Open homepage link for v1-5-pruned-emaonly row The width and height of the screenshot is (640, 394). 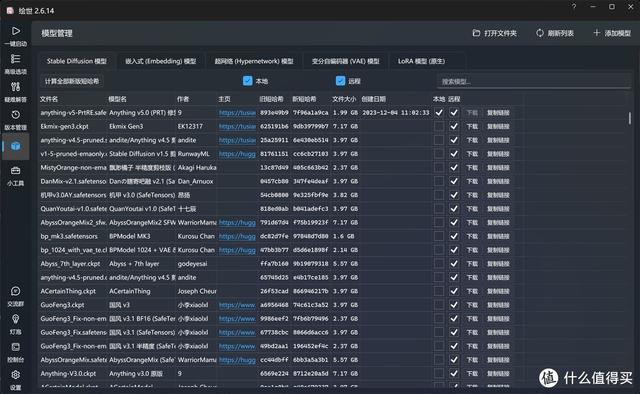[x=237, y=154]
